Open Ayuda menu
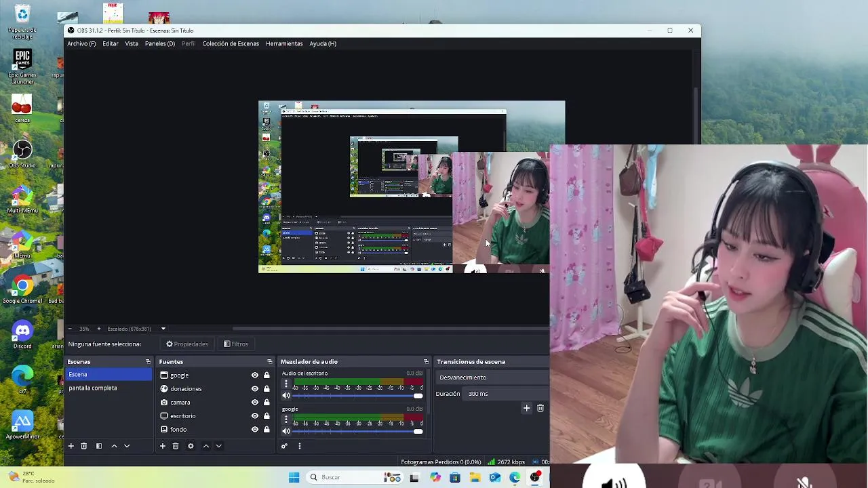Screen dimensions: 868x488 323,43
